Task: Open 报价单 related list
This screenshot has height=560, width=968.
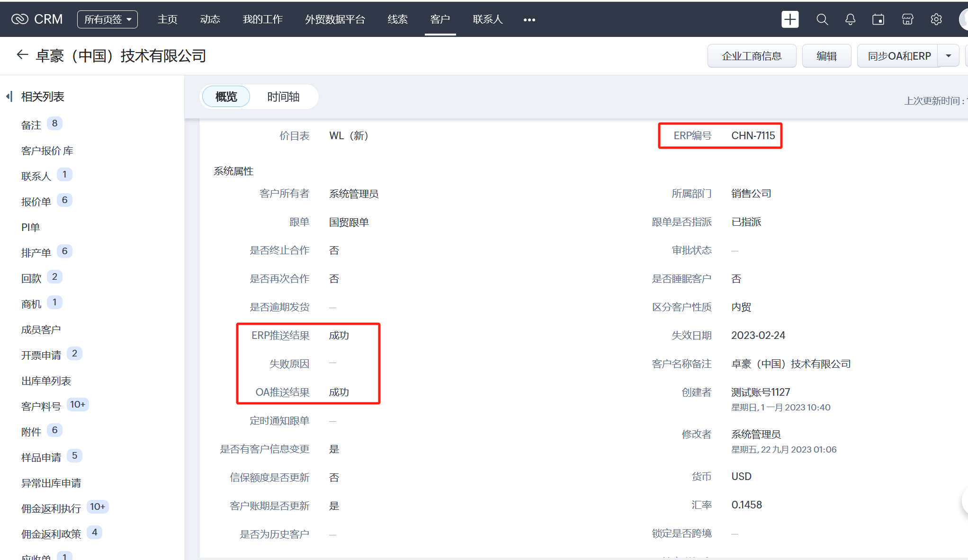Action: click(36, 202)
